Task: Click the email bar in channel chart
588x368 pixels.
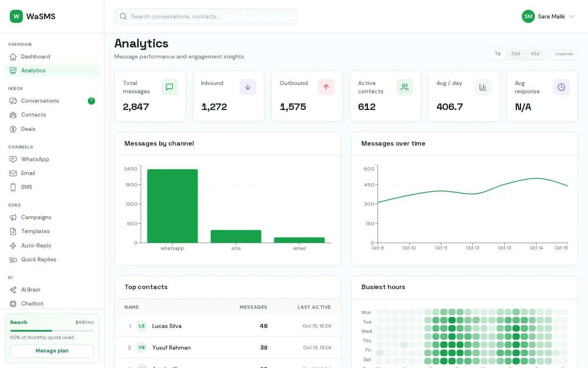Action: (x=299, y=240)
